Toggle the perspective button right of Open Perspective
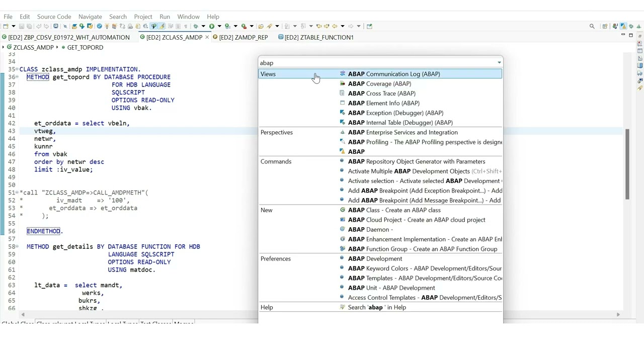Viewport: 644px width, 362px height. (615, 26)
